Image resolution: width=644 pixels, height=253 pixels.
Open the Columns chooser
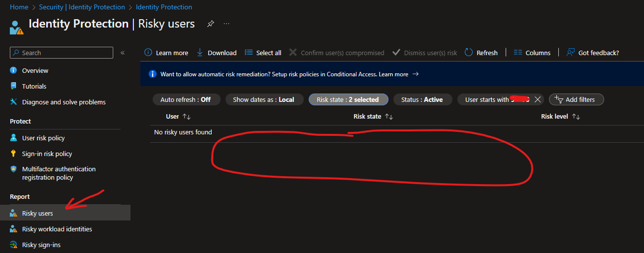click(x=532, y=53)
